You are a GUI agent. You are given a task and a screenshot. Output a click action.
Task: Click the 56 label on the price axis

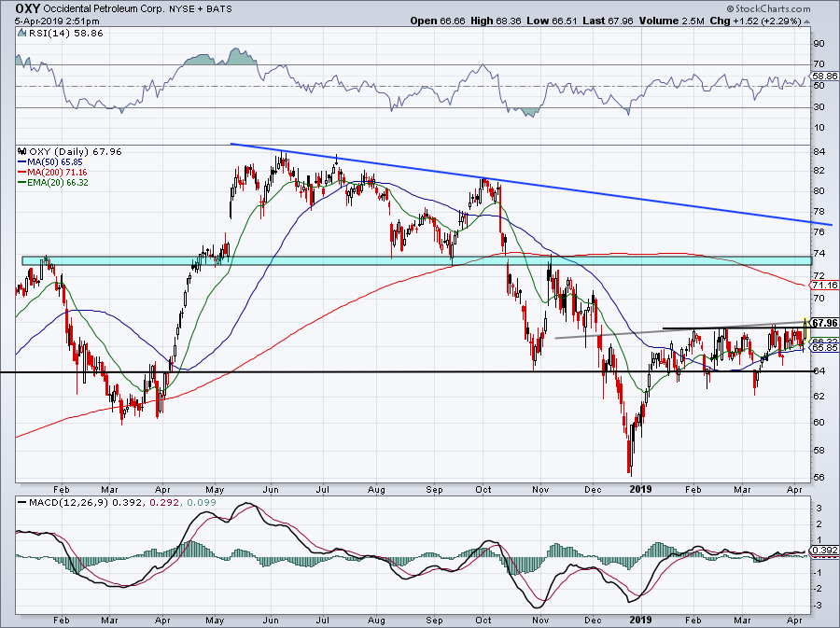[819, 478]
